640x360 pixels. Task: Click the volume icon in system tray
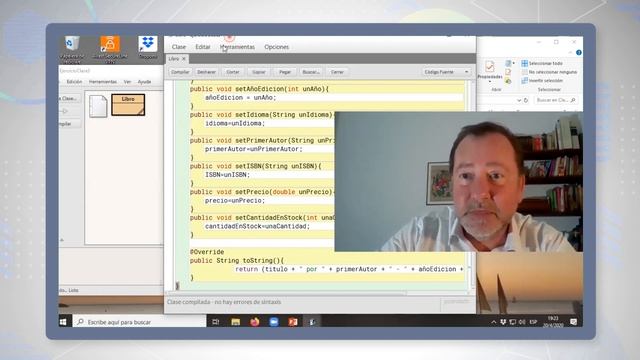coord(522,322)
